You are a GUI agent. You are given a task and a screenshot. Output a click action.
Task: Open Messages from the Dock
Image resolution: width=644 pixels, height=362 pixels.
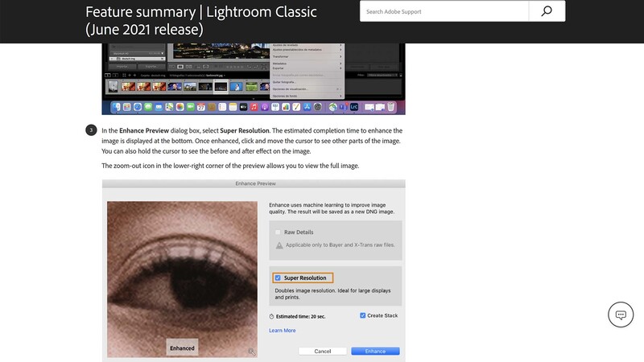148,107
